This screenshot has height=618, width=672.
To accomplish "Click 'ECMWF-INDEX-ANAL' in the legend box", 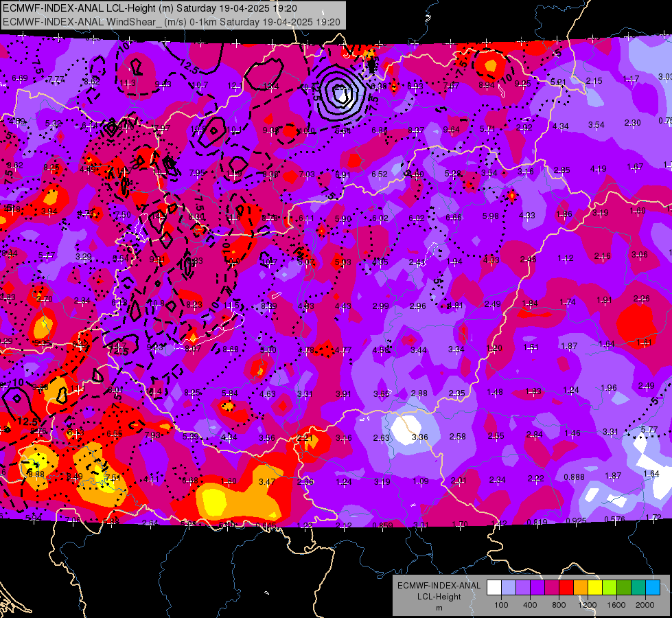I will [439, 586].
